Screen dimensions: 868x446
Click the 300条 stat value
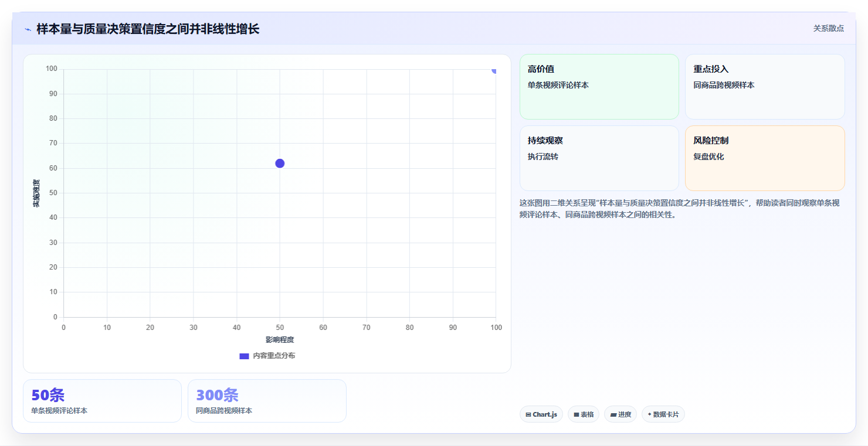[x=217, y=395]
